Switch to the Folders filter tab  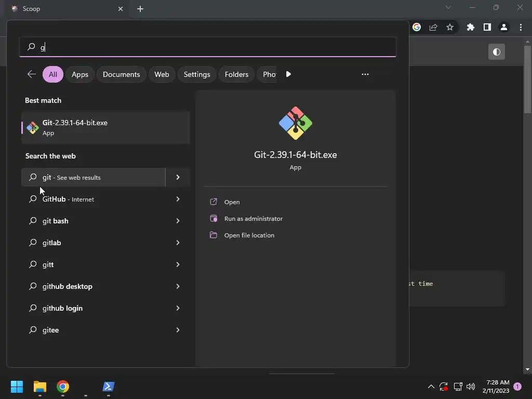236,74
